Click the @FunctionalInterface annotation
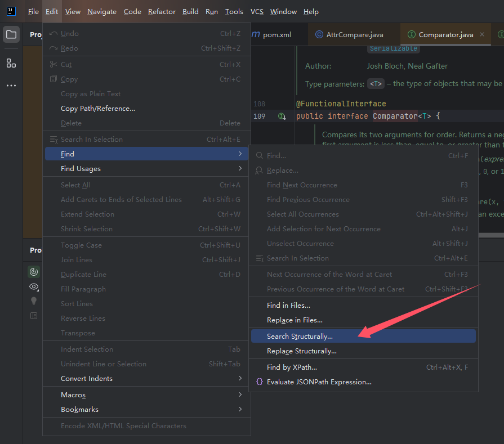The width and height of the screenshot is (504, 444). (x=341, y=104)
